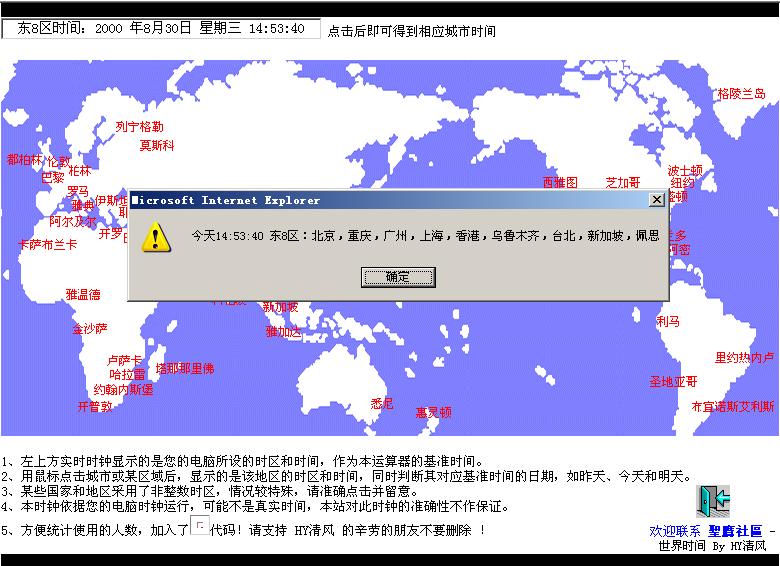Image resolution: width=780 pixels, height=566 pixels.
Task: Select 列宁格勒 on the map
Action: (139, 126)
